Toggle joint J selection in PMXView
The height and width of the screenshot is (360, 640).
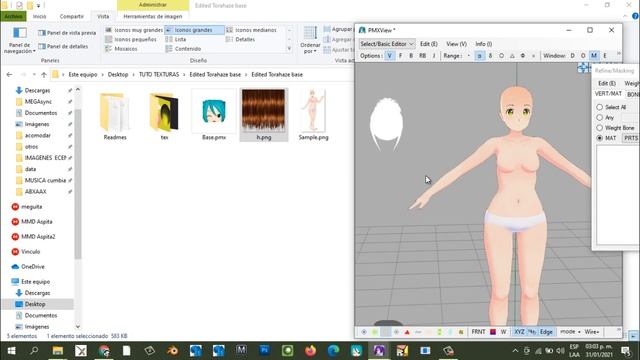click(434, 56)
